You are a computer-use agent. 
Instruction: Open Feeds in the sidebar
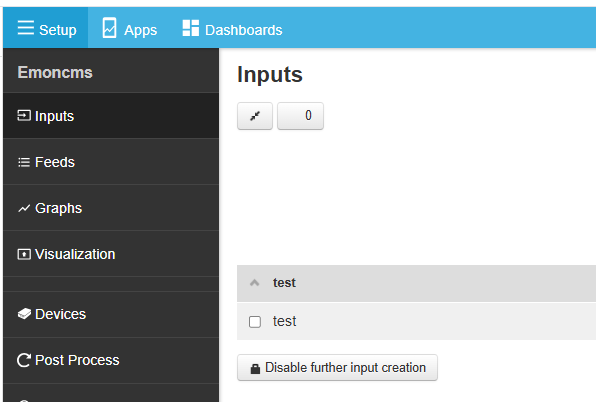pos(111,162)
